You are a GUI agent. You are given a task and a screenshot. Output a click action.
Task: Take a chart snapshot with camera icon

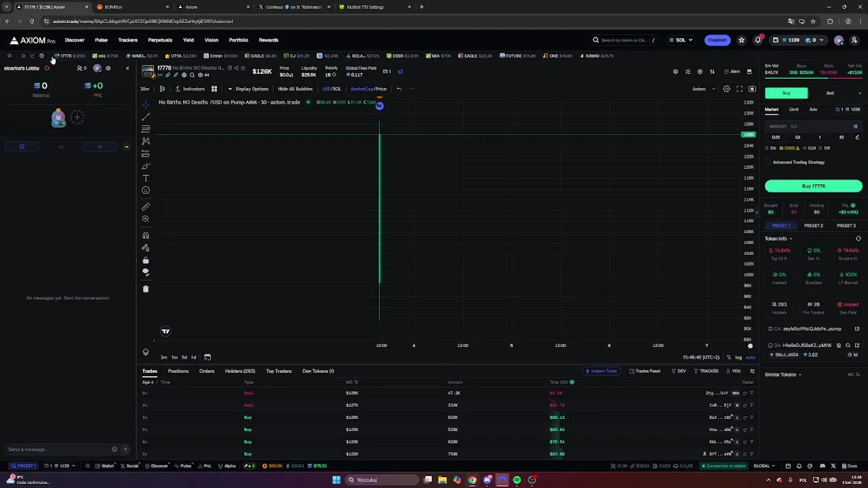coord(752,89)
